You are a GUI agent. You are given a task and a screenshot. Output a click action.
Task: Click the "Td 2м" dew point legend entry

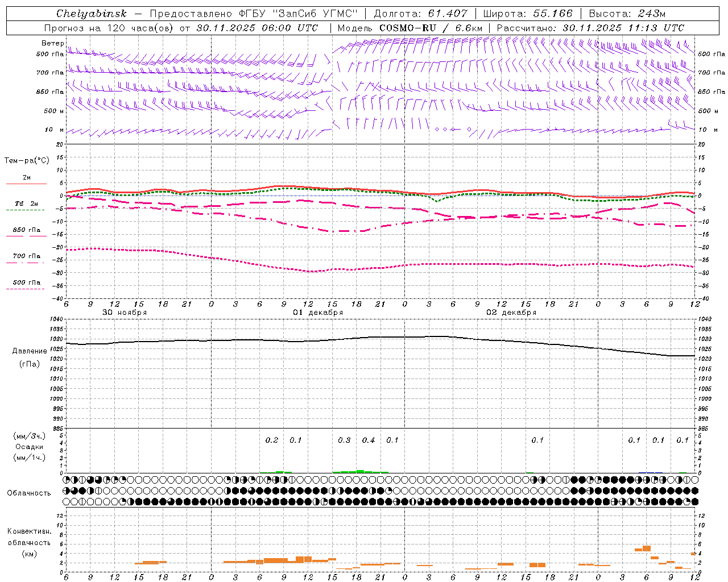click(x=26, y=203)
